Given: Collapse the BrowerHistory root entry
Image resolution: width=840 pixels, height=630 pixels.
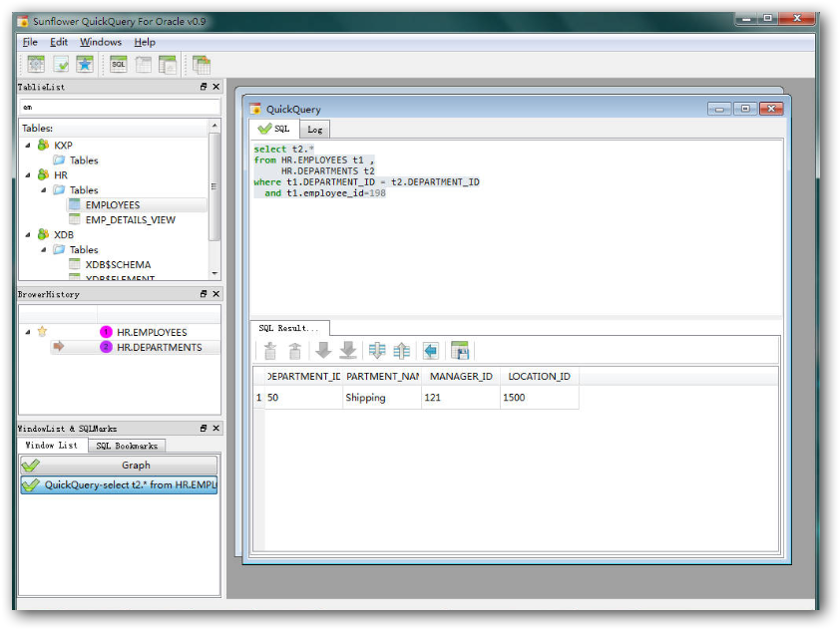Looking at the screenshot, I should (28, 332).
